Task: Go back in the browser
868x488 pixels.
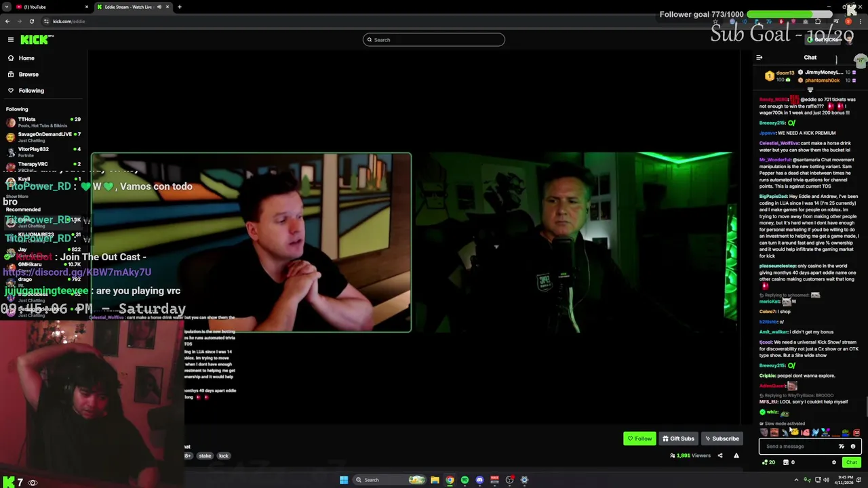Action: pos(7,21)
